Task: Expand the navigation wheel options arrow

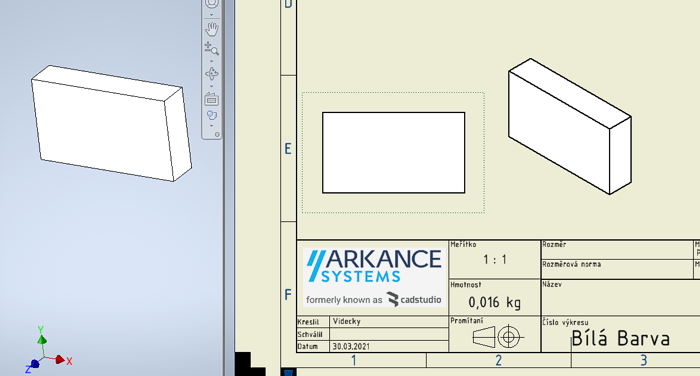Action: pyautogui.click(x=212, y=16)
